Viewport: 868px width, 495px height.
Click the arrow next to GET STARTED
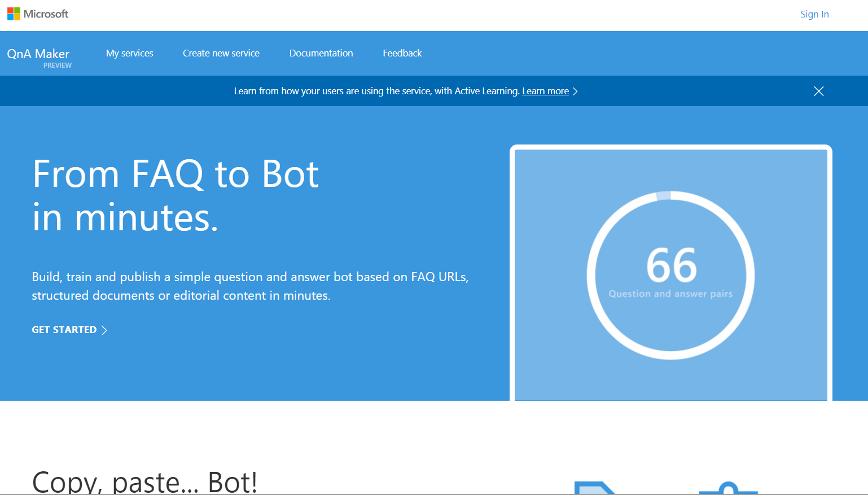tap(104, 330)
